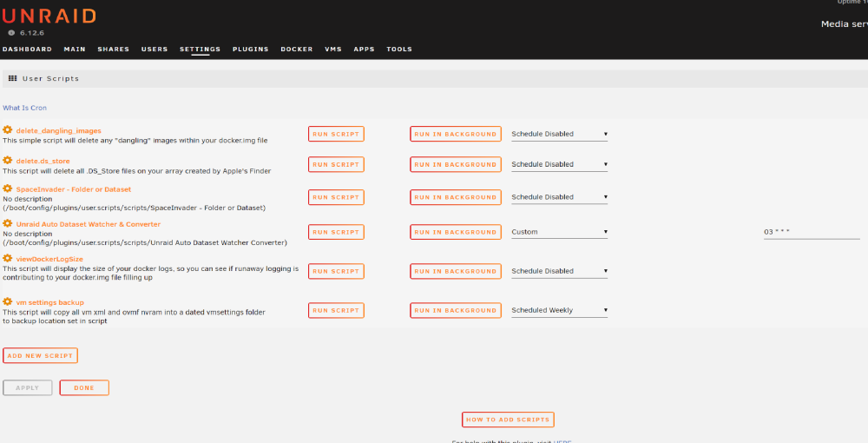Run vm settings backup in background
Image resolution: width=868 pixels, height=443 pixels.
[456, 311]
